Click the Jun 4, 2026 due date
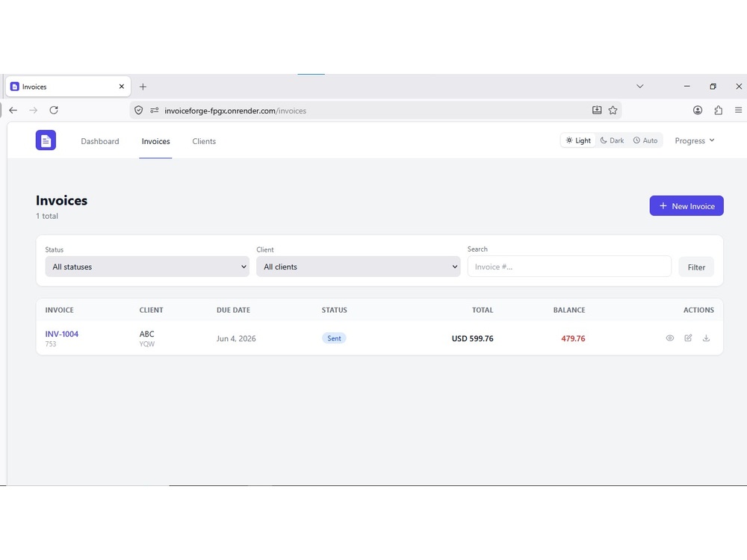The image size is (747, 560). pos(236,338)
